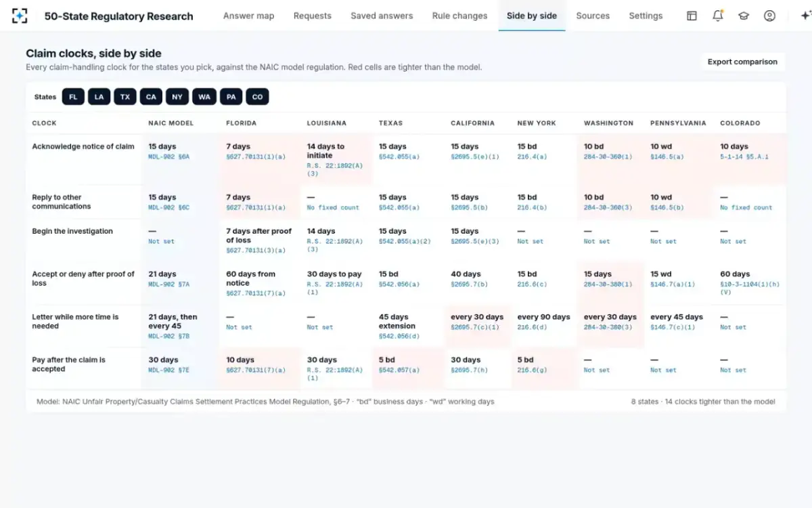Screen dimensions: 812x508
Task: Open the Rule changes tab
Action: click(x=459, y=16)
